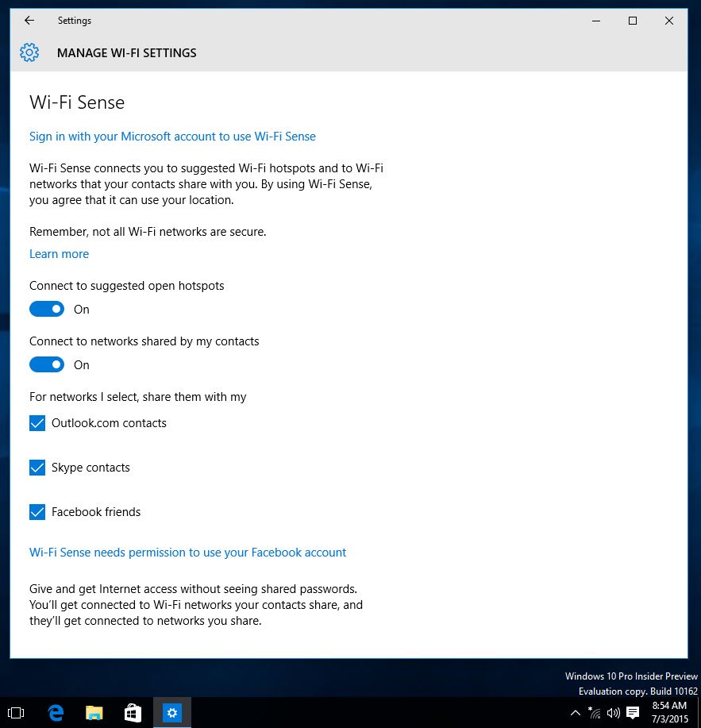The height and width of the screenshot is (728, 701).
Task: Show hidden system tray icons
Action: (576, 713)
